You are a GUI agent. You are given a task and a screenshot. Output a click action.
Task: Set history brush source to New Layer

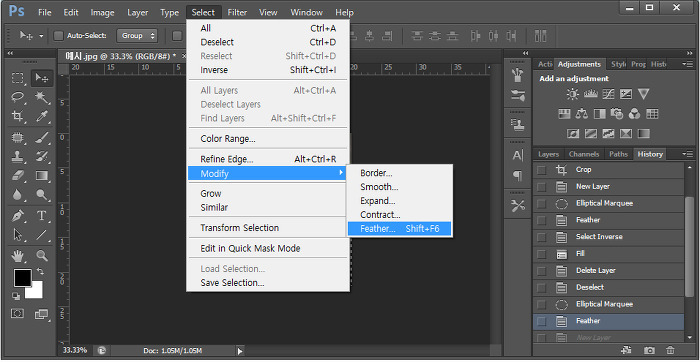tap(541, 187)
